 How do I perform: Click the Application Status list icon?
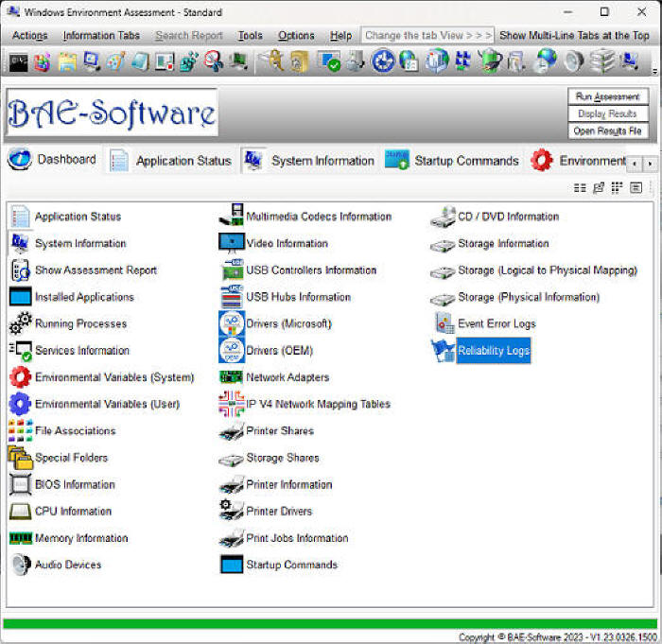20,217
